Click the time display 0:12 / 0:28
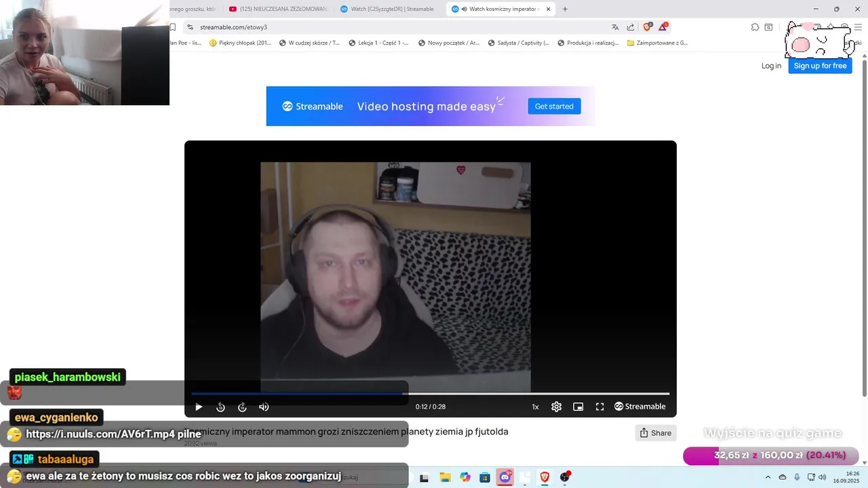Image resolution: width=868 pixels, height=488 pixels. [x=430, y=407]
